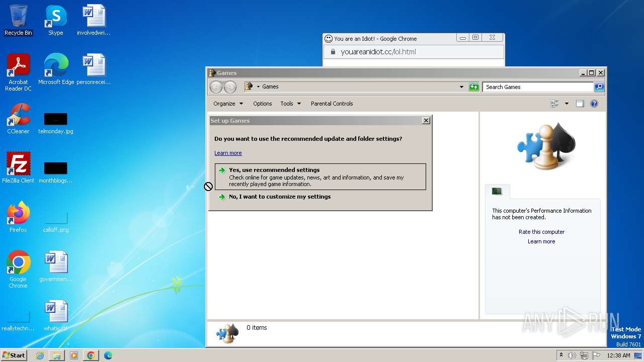Open the Skype desktop shortcut
644x362 pixels.
pyautogui.click(x=55, y=20)
